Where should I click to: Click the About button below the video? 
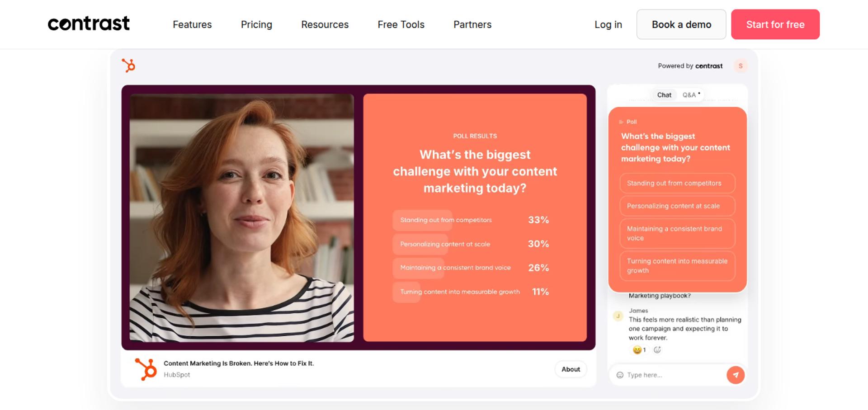tap(571, 369)
